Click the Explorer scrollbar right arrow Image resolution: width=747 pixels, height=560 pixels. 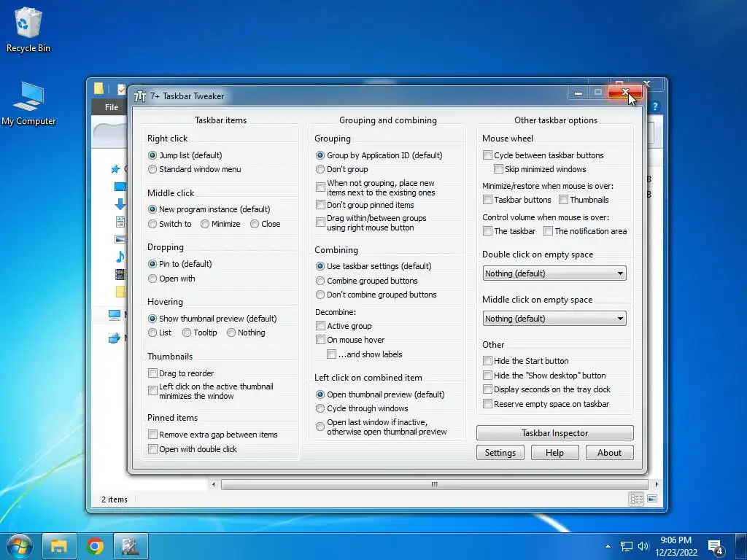tap(657, 484)
